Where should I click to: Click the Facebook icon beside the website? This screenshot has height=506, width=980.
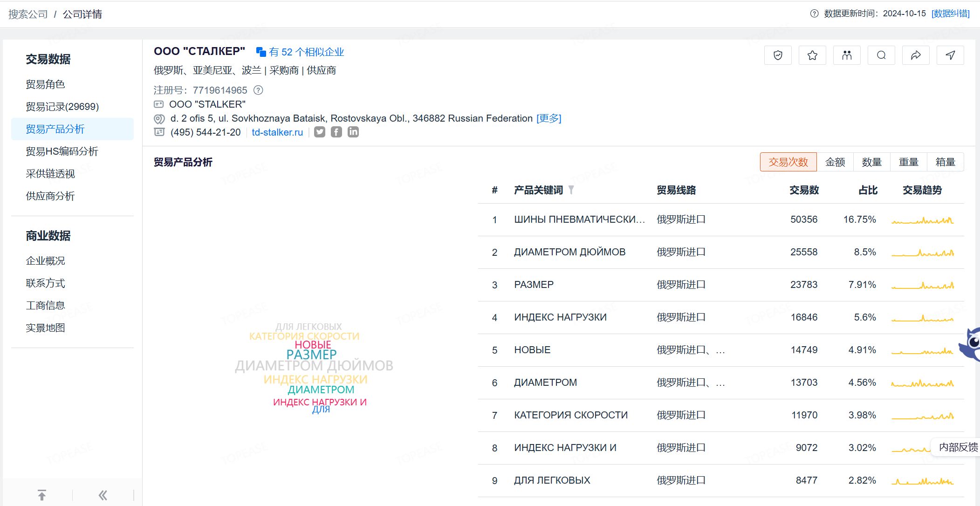coord(336,132)
